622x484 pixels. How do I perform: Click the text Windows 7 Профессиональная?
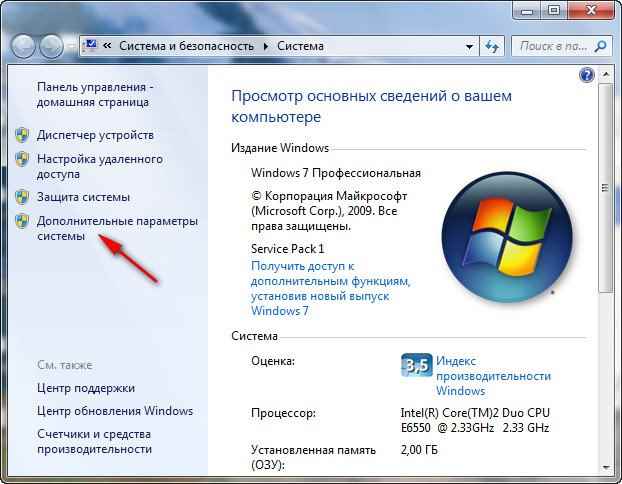pyautogui.click(x=336, y=173)
